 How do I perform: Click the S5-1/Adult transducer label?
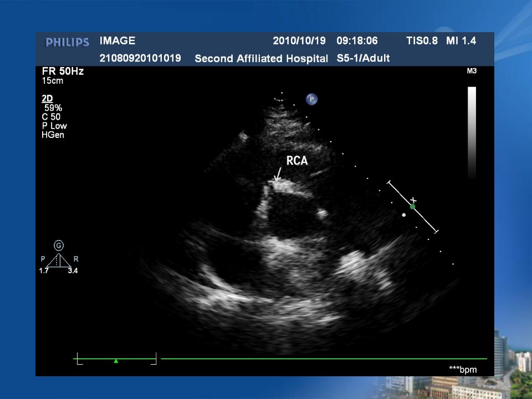click(x=363, y=58)
